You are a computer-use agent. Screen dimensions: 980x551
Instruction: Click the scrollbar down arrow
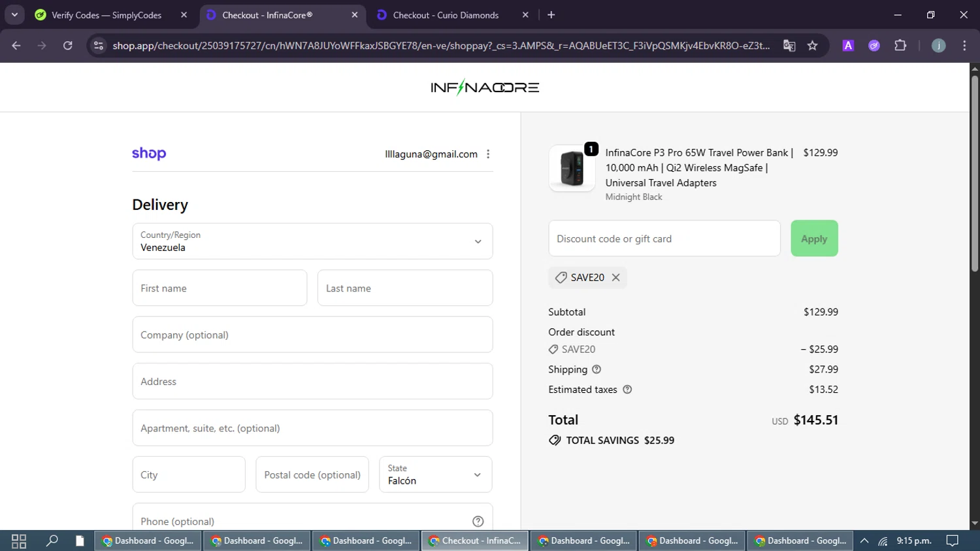coord(975,524)
